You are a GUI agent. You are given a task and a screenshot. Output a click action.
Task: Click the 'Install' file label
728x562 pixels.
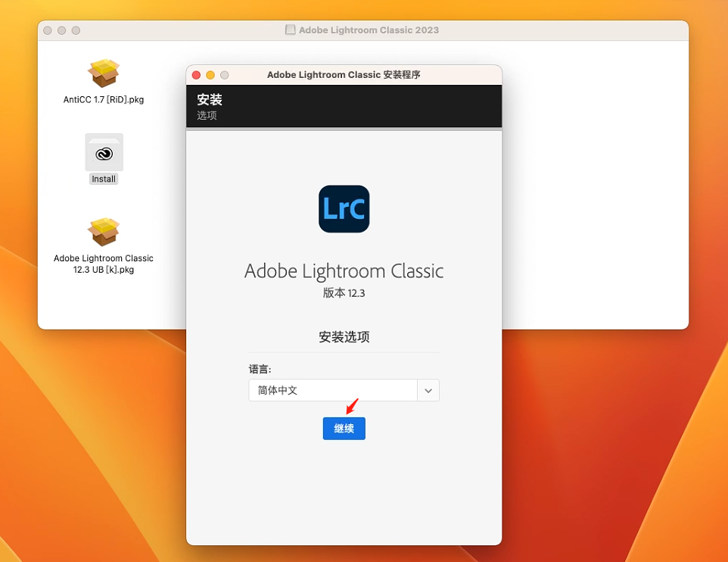(x=104, y=179)
